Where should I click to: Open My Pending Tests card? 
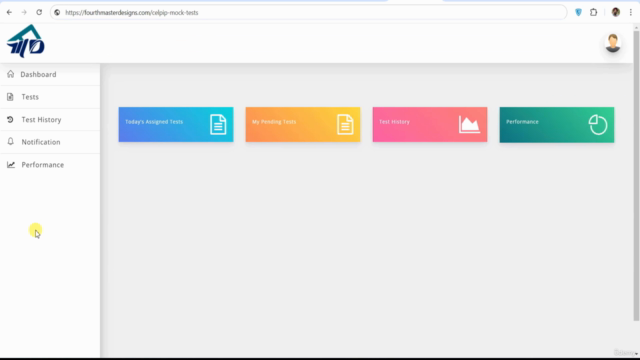point(303,124)
